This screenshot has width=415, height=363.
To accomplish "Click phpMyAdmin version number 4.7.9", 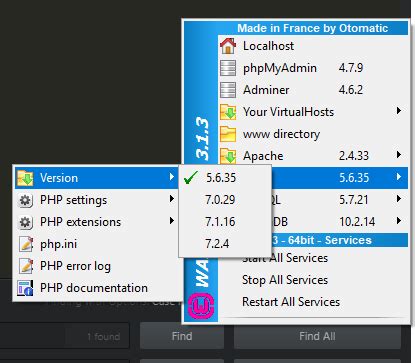I will click(x=351, y=68).
